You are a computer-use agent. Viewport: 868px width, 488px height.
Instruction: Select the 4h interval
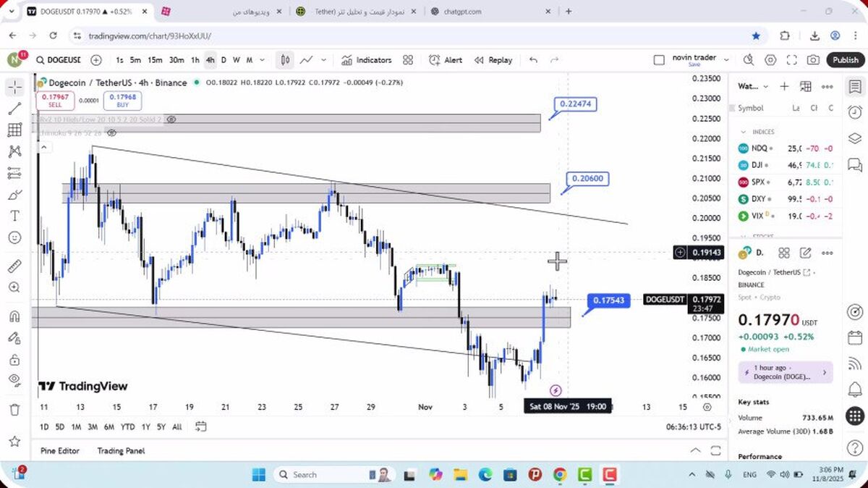point(210,60)
